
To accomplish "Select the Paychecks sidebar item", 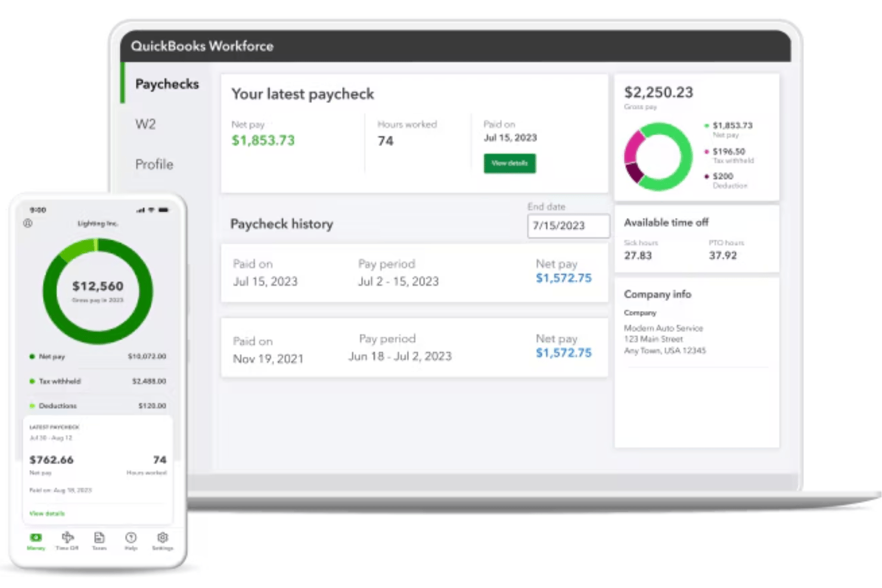I will (x=167, y=84).
